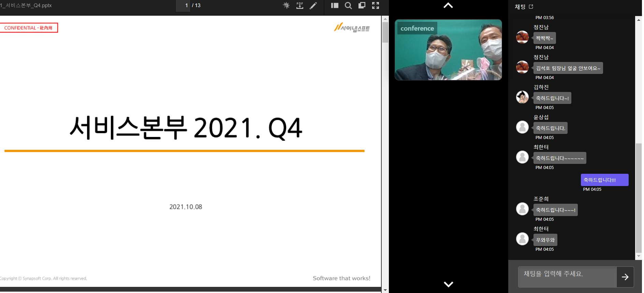Select the message '김석호 팀장님 얼굴 안보여요~'
Screen dimensions: 644x293
pyautogui.click(x=568, y=68)
